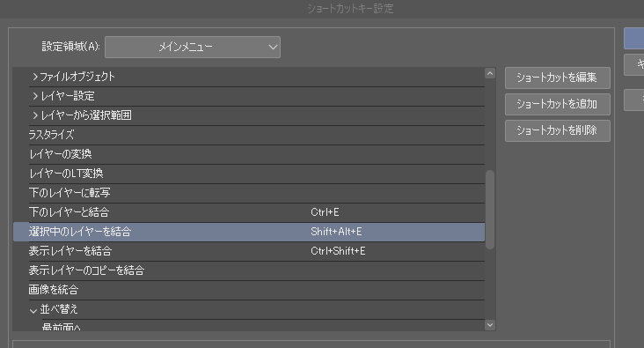The height and width of the screenshot is (348, 644).
Task: Select the 下のレイヤーと結合 row
Action: [249, 212]
